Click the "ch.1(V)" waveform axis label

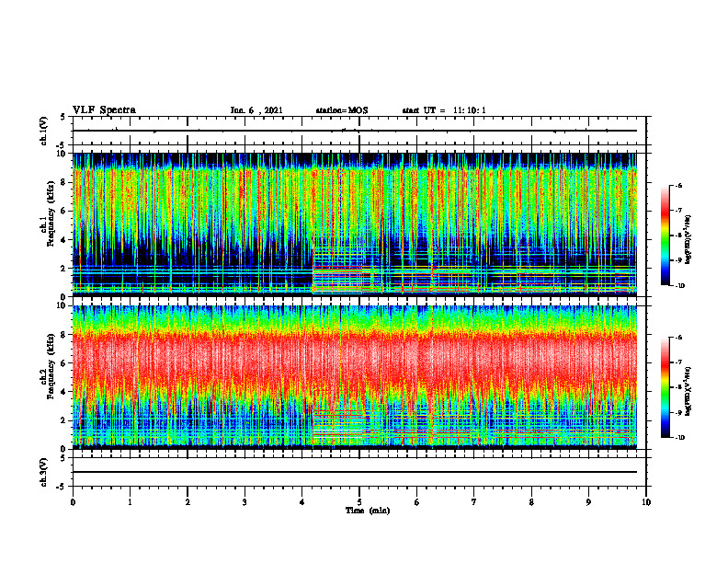pyautogui.click(x=44, y=131)
